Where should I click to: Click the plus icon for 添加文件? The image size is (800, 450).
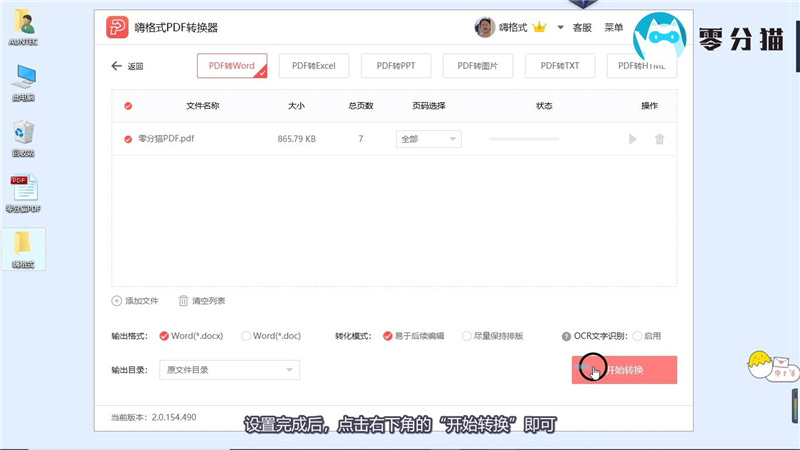tap(116, 301)
